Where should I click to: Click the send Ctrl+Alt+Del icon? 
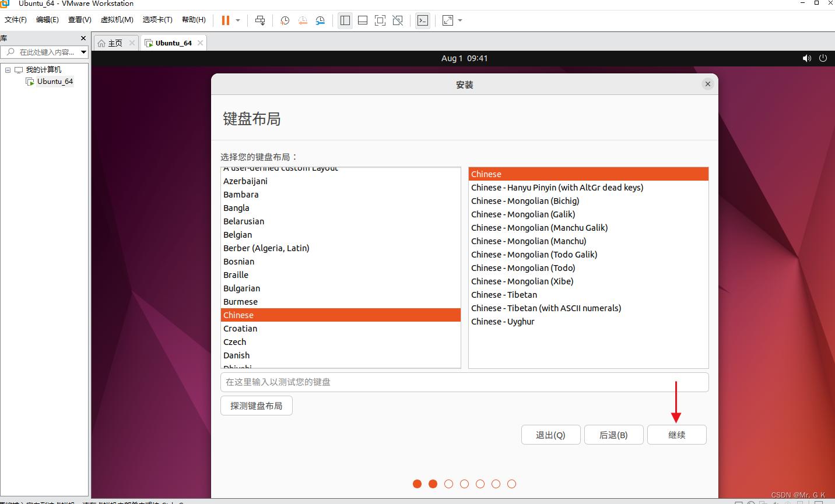pos(260,20)
